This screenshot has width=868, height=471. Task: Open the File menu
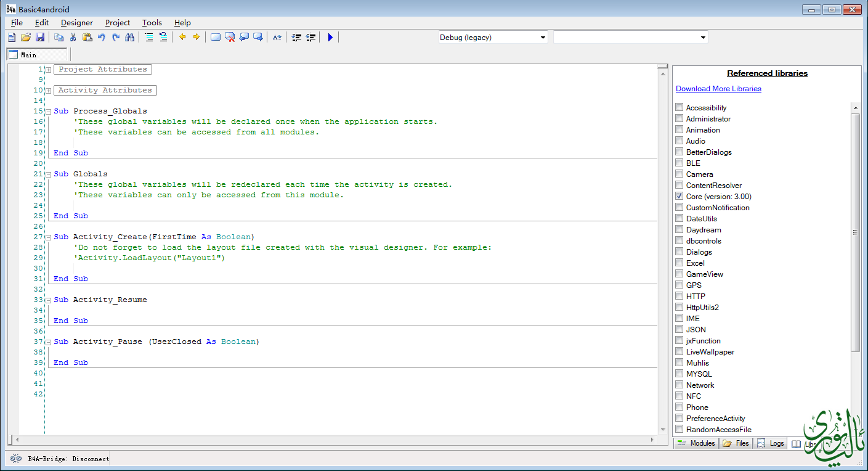tap(17, 23)
